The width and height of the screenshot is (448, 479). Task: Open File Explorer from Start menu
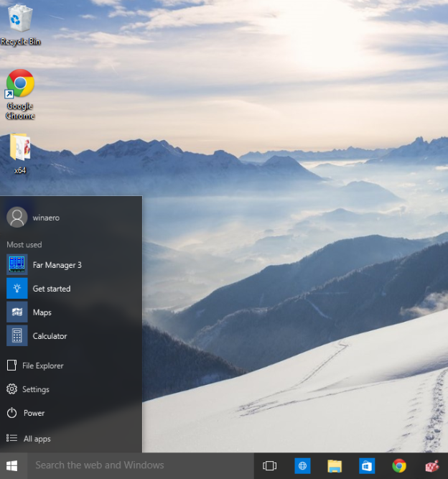pos(42,366)
